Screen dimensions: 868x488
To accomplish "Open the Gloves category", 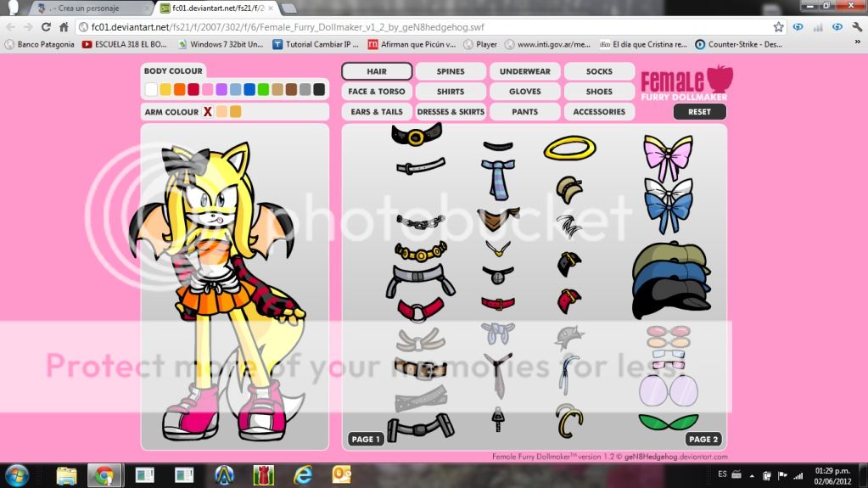I will (524, 92).
